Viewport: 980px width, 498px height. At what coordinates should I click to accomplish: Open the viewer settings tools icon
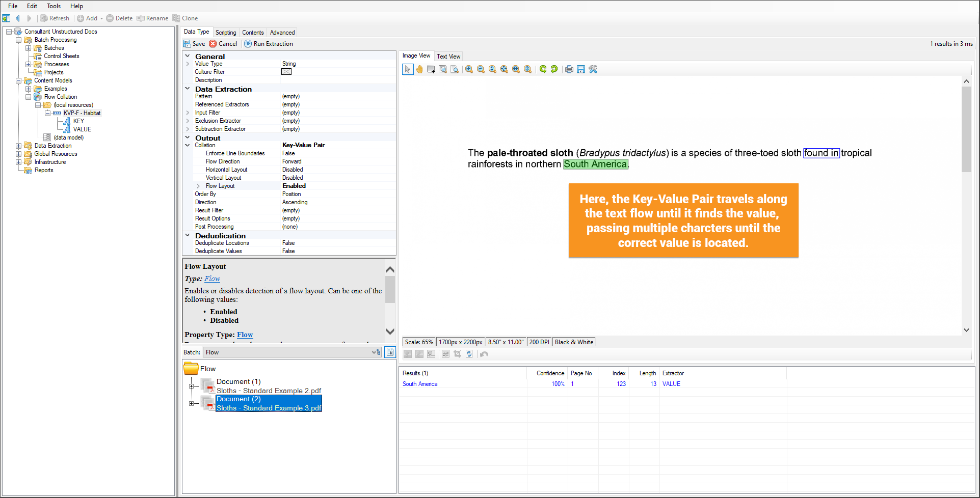coord(593,69)
